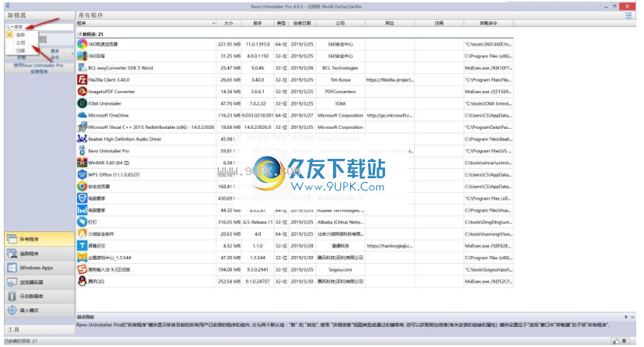Select the 腾讯QQ penguin icon

click(83, 281)
